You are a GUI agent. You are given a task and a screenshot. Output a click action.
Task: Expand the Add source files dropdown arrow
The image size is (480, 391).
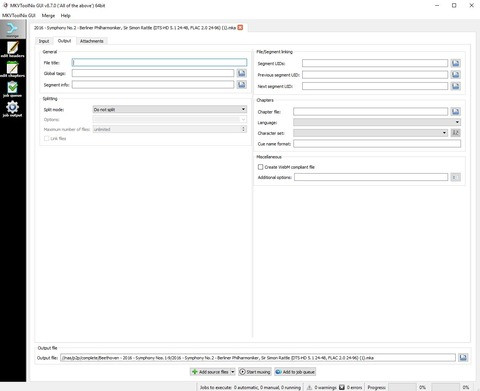point(233,372)
